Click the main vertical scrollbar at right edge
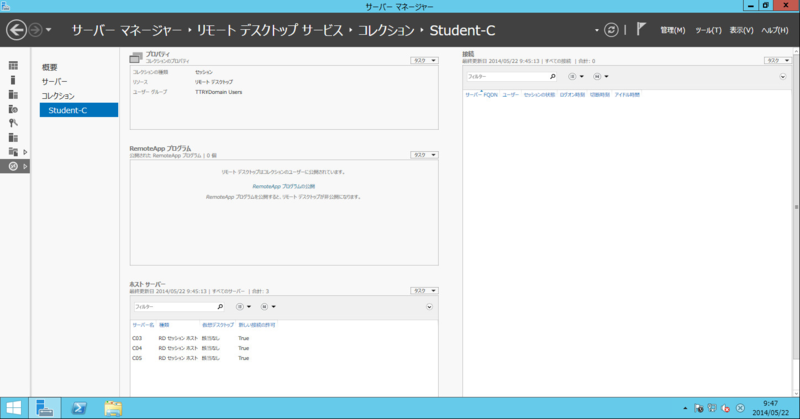800x419 pixels. pos(796,207)
